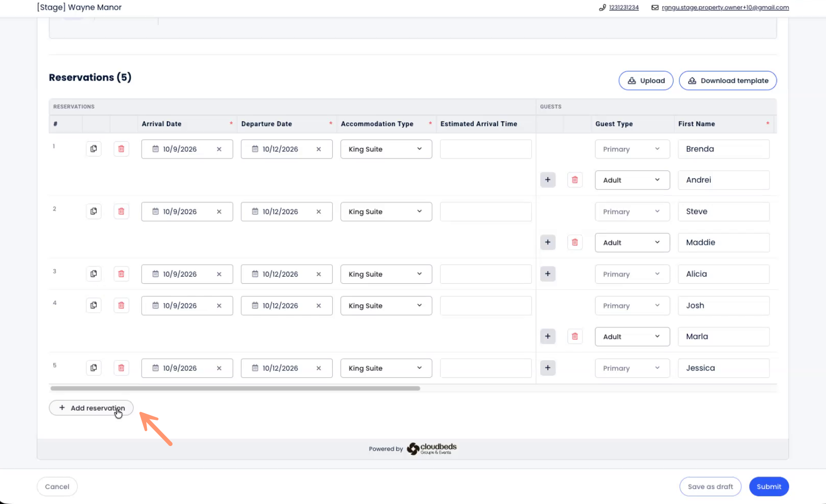Click the Upload button
Viewport: 826px width, 504px height.
coord(646,81)
